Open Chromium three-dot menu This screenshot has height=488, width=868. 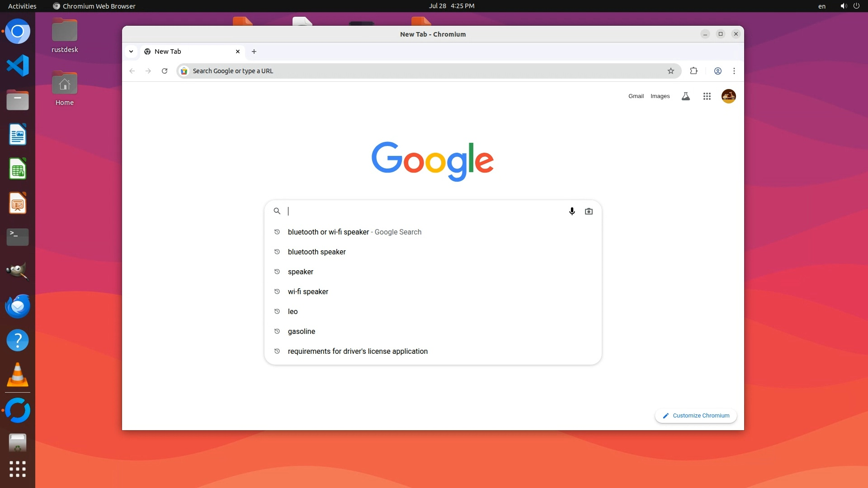[734, 71]
